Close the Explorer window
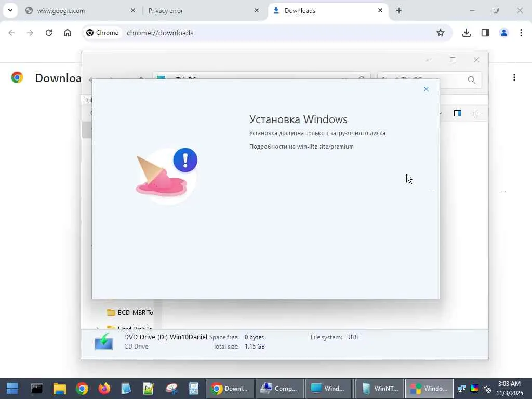The height and width of the screenshot is (399, 532). point(476,60)
